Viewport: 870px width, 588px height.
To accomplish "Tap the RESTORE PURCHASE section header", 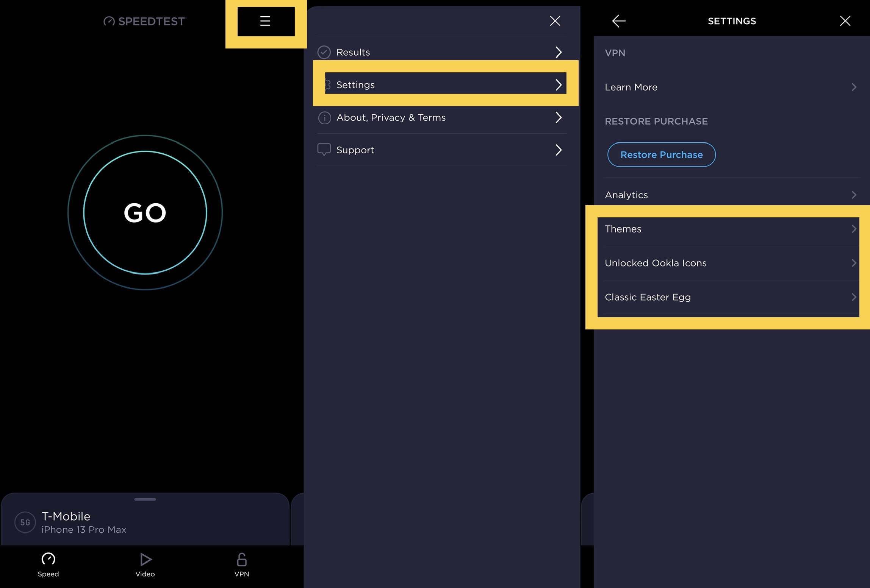I will (656, 121).
